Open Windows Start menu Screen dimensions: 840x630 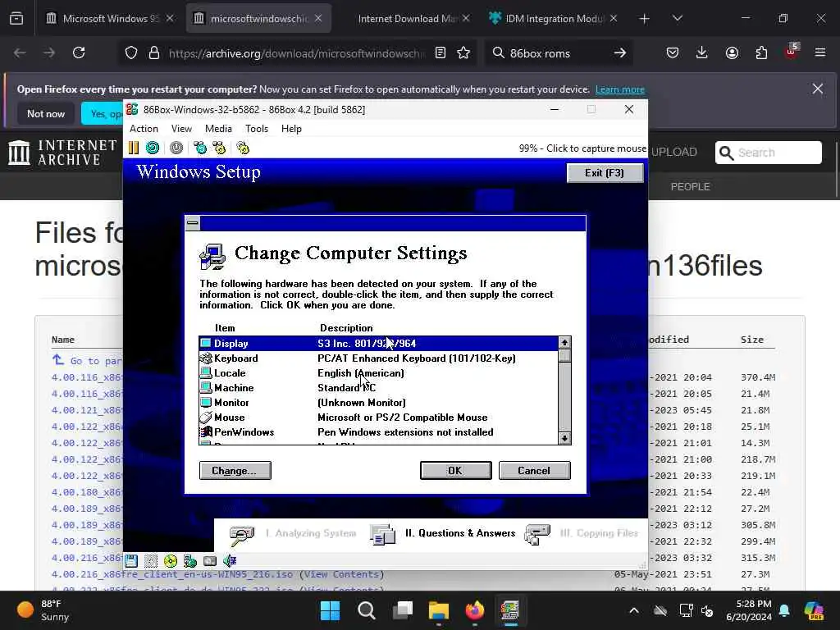pyautogui.click(x=330, y=610)
